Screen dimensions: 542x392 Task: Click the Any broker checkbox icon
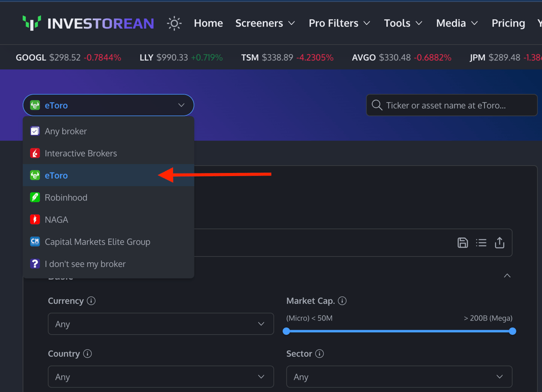pos(35,131)
